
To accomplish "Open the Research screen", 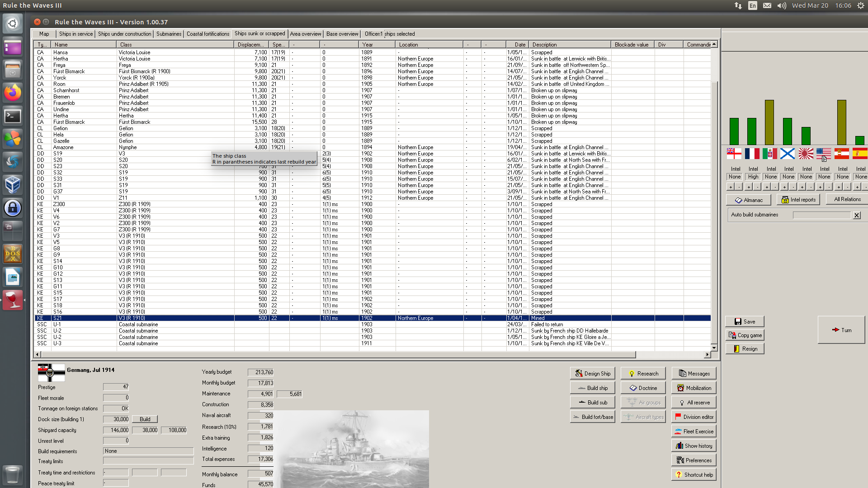I will coord(643,374).
